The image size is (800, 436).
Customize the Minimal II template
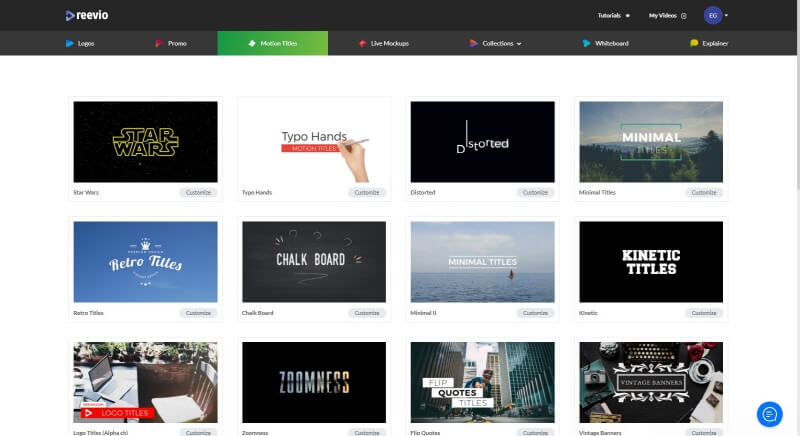[x=535, y=313]
